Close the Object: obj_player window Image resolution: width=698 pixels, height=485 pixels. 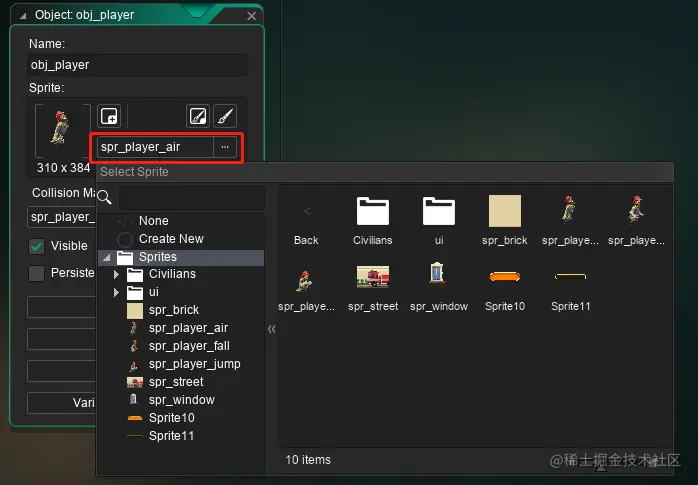coord(252,16)
